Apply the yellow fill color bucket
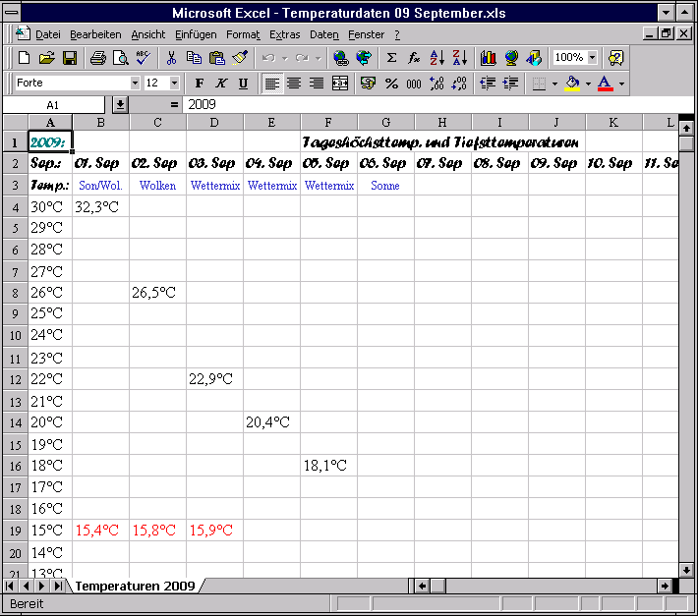 click(x=572, y=84)
